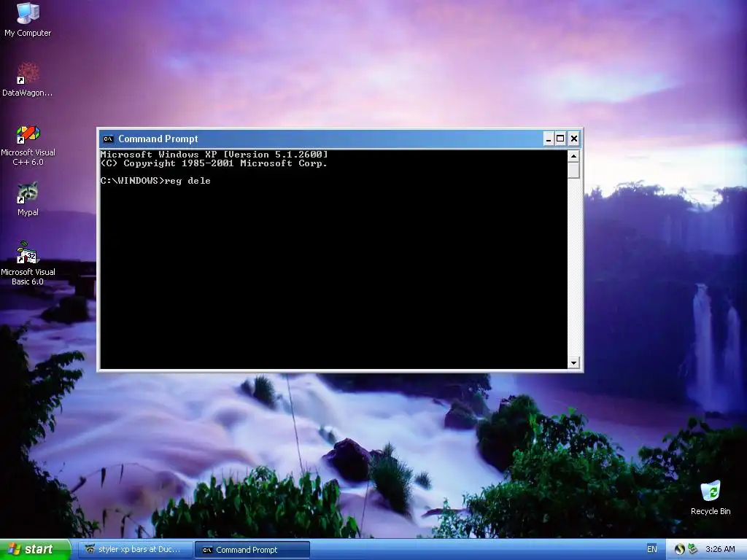Click the Command Prompt taskbar button
This screenshot has width=747, height=560.
pyautogui.click(x=252, y=550)
